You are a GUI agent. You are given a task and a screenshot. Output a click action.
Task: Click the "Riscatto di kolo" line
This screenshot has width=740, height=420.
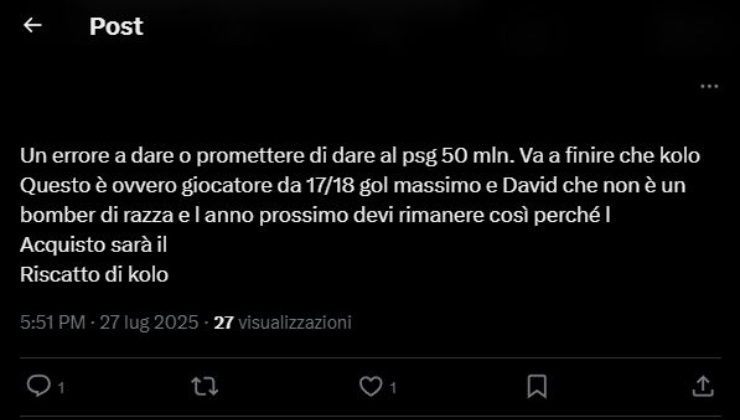[x=94, y=275]
